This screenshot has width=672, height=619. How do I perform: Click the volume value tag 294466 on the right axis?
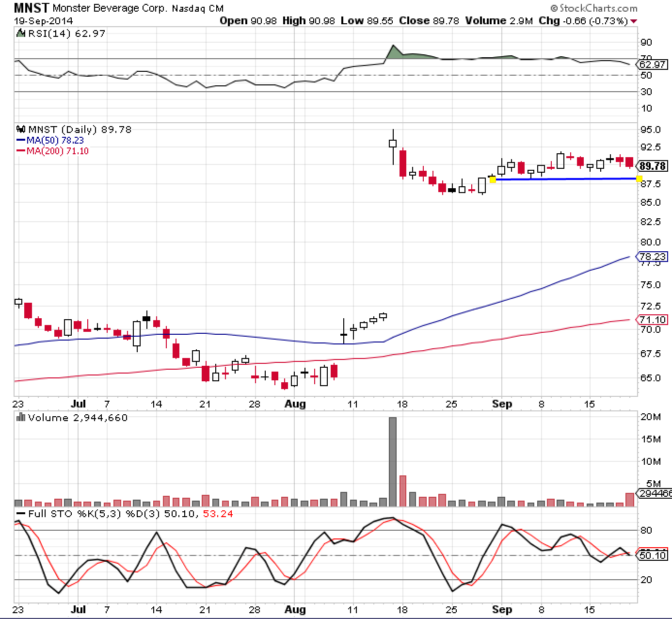(x=653, y=493)
